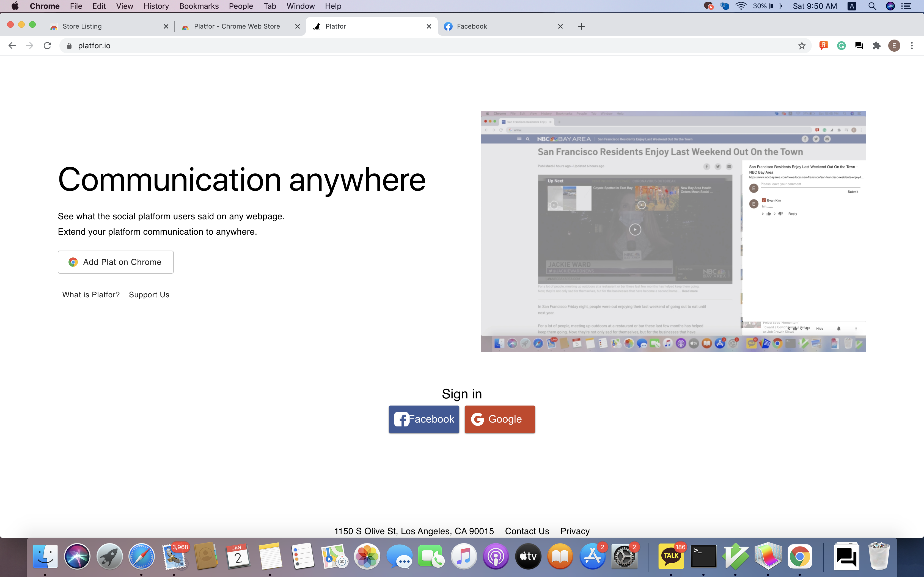Viewport: 924px width, 577px height.
Task: Sign in with Facebook button
Action: coord(424,419)
